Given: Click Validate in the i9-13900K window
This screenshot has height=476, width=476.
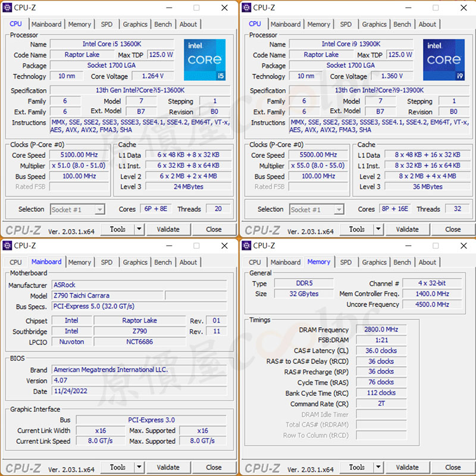Looking at the screenshot, I should (x=408, y=229).
